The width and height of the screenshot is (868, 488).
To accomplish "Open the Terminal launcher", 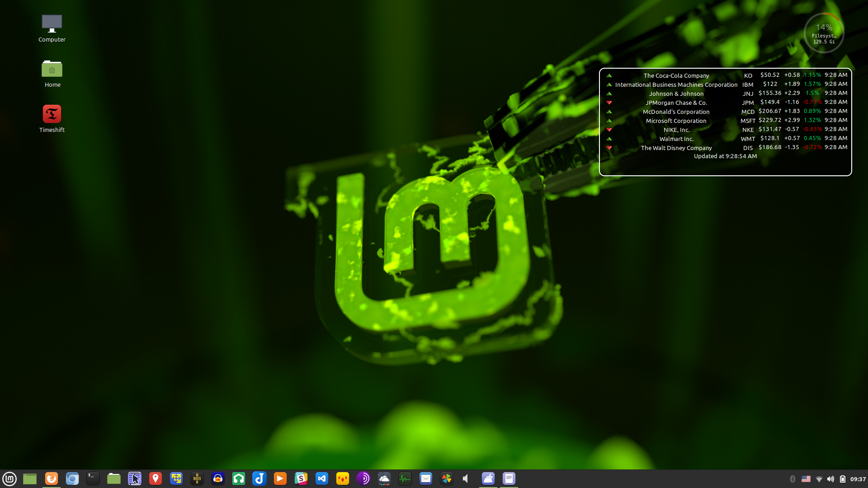I will pyautogui.click(x=93, y=479).
